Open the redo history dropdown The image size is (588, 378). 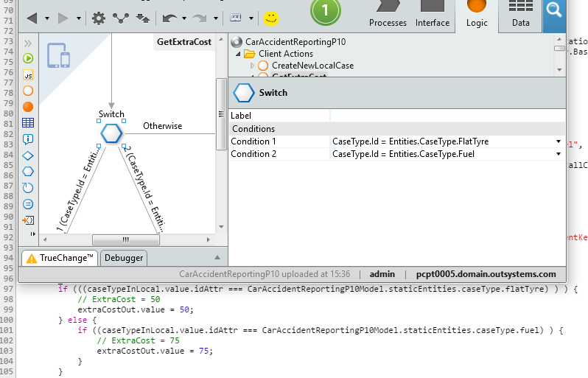(x=216, y=18)
